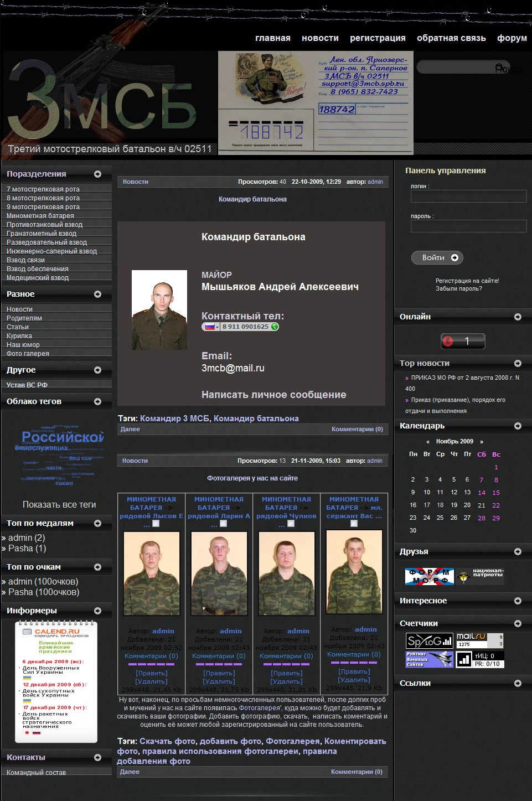Open the Russian flag country dropdown
Image resolution: width=532 pixels, height=801 pixels.
click(211, 327)
